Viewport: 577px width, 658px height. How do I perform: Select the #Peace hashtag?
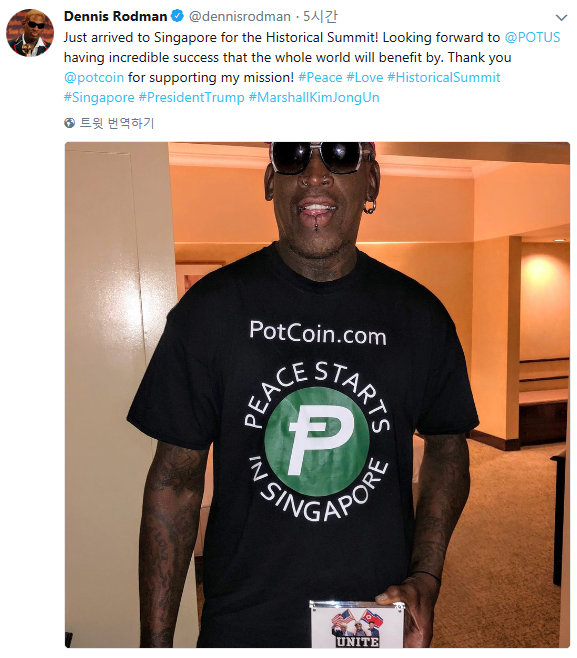click(320, 78)
